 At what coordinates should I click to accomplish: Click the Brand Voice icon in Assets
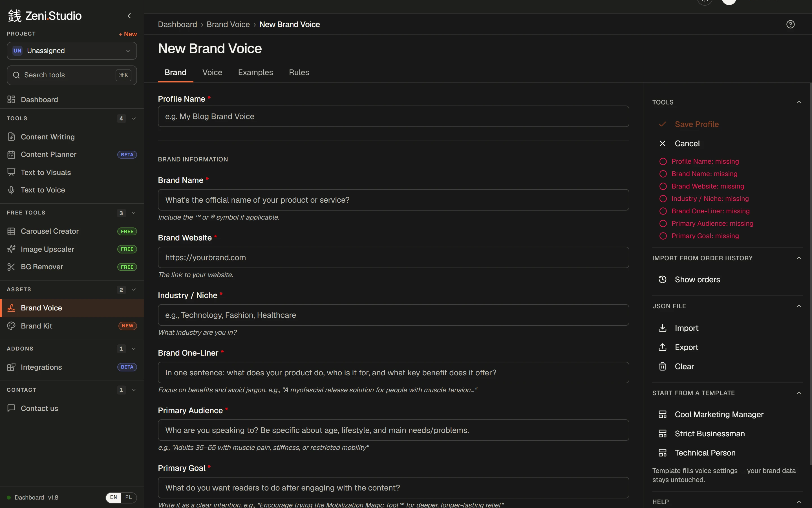click(11, 308)
